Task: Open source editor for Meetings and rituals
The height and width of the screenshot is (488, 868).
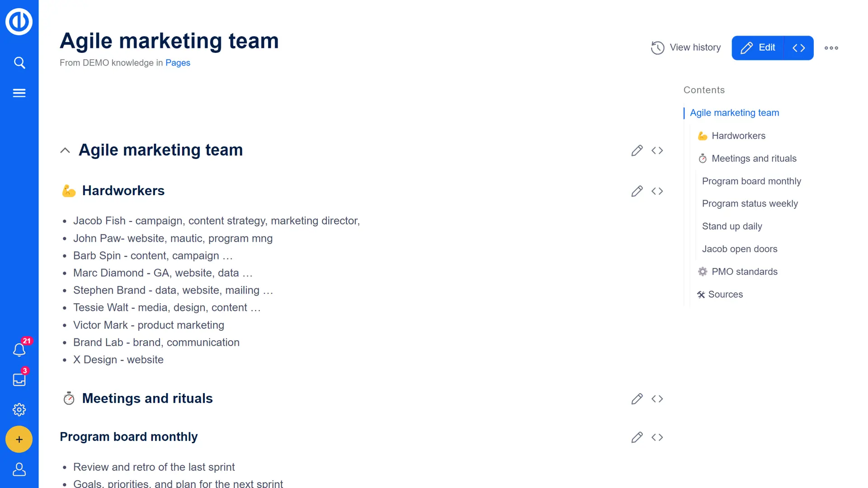Action: tap(657, 399)
